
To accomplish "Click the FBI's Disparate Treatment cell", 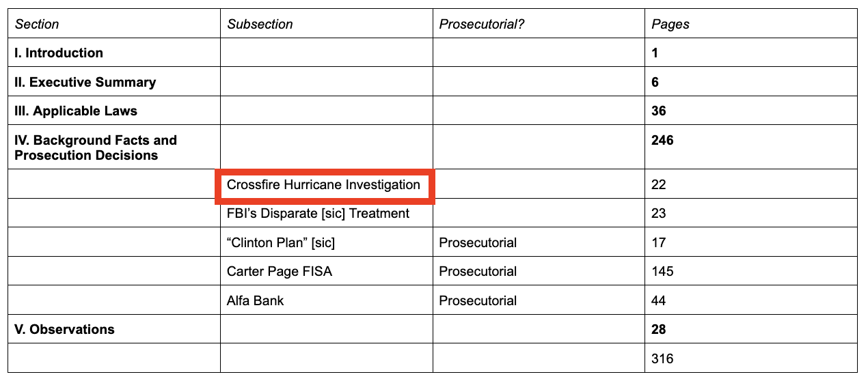I will [327, 213].
